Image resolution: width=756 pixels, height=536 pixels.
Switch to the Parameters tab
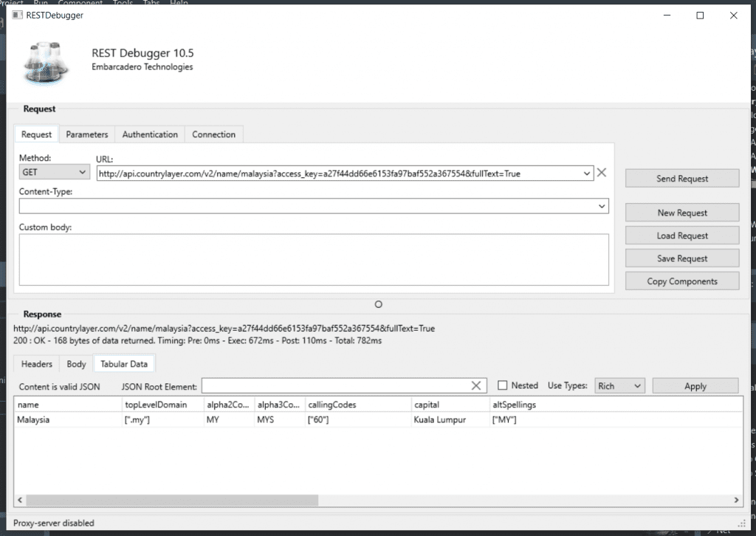87,134
